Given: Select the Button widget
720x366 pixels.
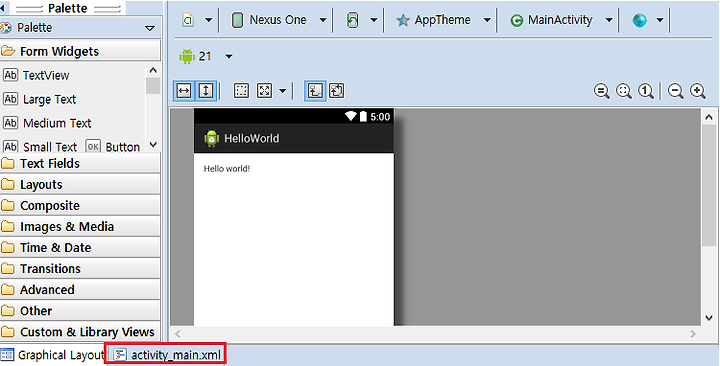Looking at the screenshot, I should click(113, 147).
